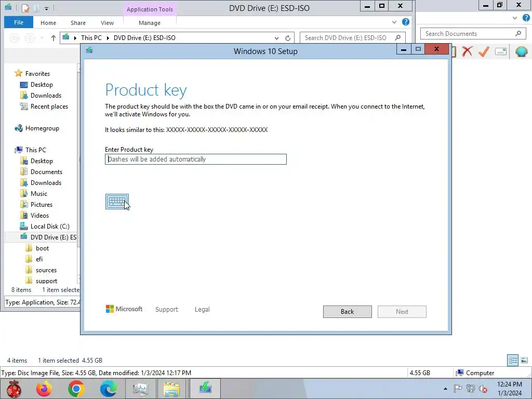
Task: Open the Support link in Setup
Action: pyautogui.click(x=167, y=310)
